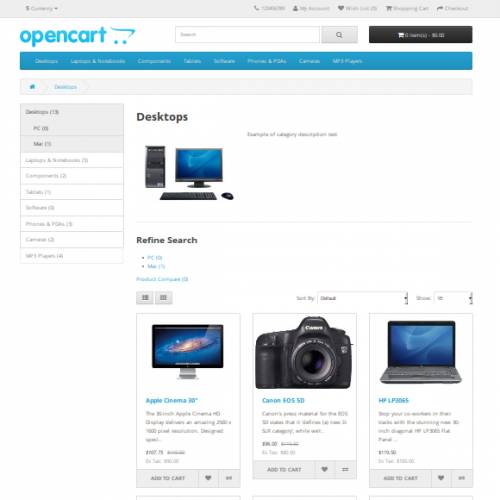500x500 pixels.
Task: Add HP LP3065 to wish list
Action: [441, 478]
